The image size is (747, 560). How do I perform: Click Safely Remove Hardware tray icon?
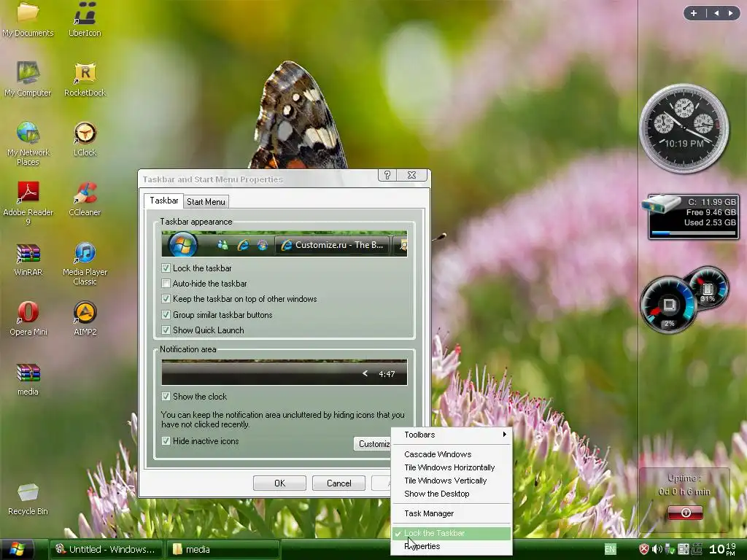[670, 549]
